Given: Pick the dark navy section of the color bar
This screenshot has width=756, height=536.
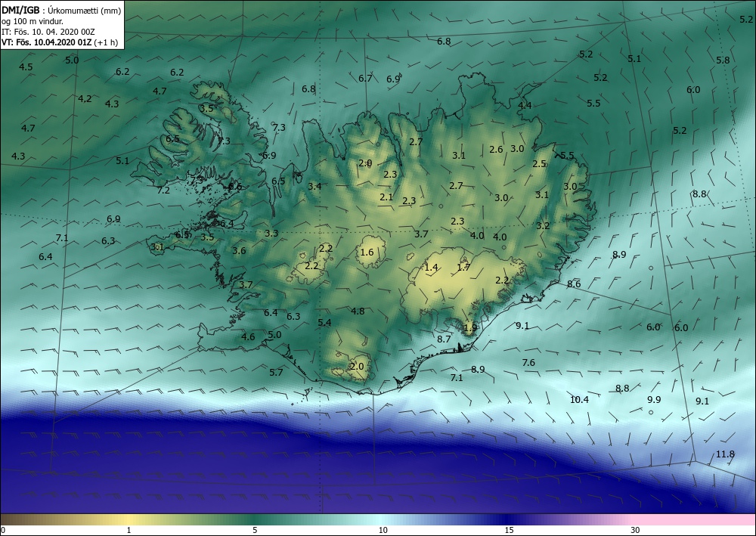Looking at the screenshot, I should click(x=507, y=519).
